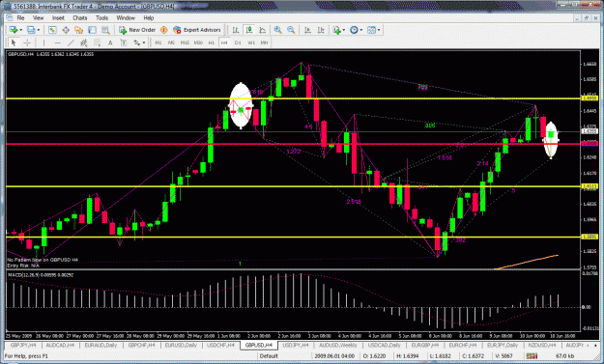Switch to MN timeframe

[x=264, y=42]
